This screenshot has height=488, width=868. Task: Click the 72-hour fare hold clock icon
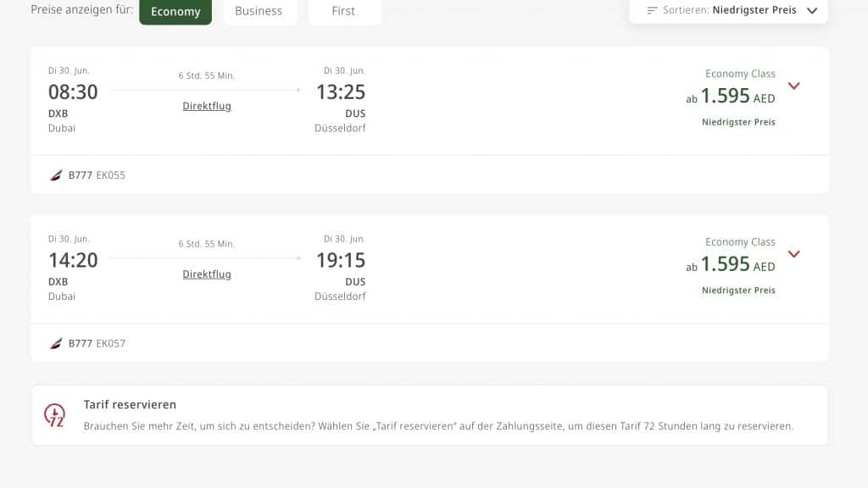54,415
